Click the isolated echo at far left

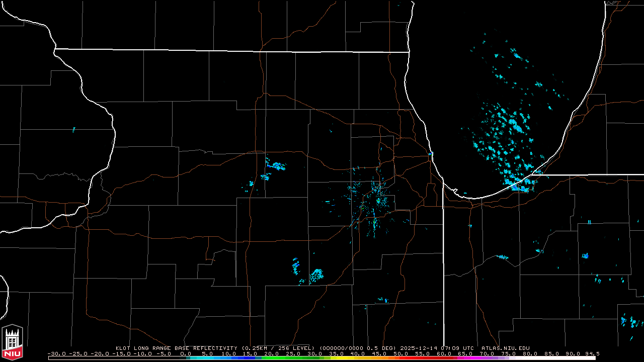coord(73,130)
